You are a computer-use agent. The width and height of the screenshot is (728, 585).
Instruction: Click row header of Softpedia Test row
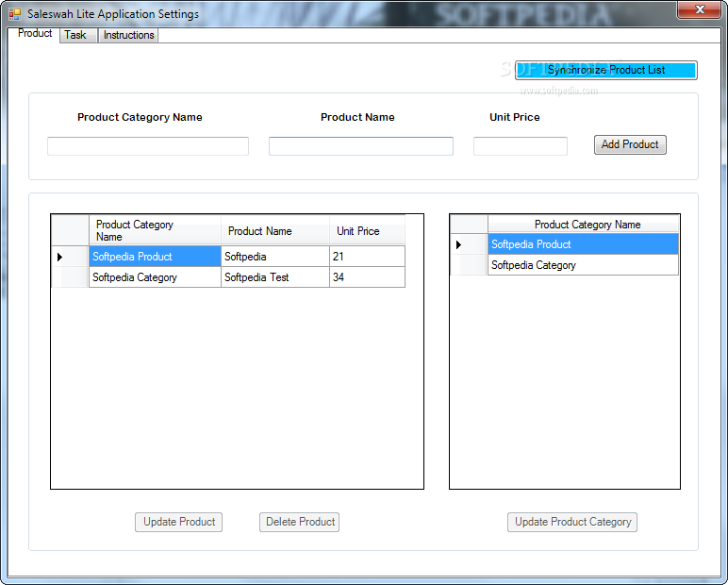pos(70,277)
